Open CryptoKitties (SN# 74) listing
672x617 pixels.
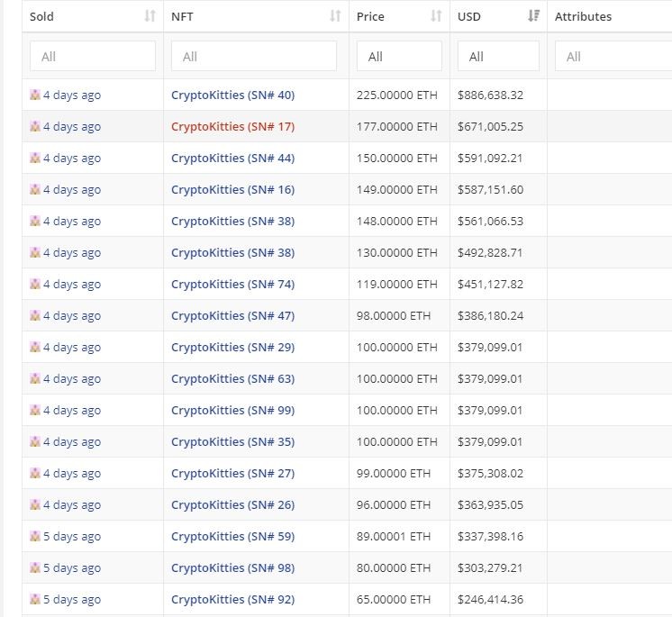click(x=232, y=284)
